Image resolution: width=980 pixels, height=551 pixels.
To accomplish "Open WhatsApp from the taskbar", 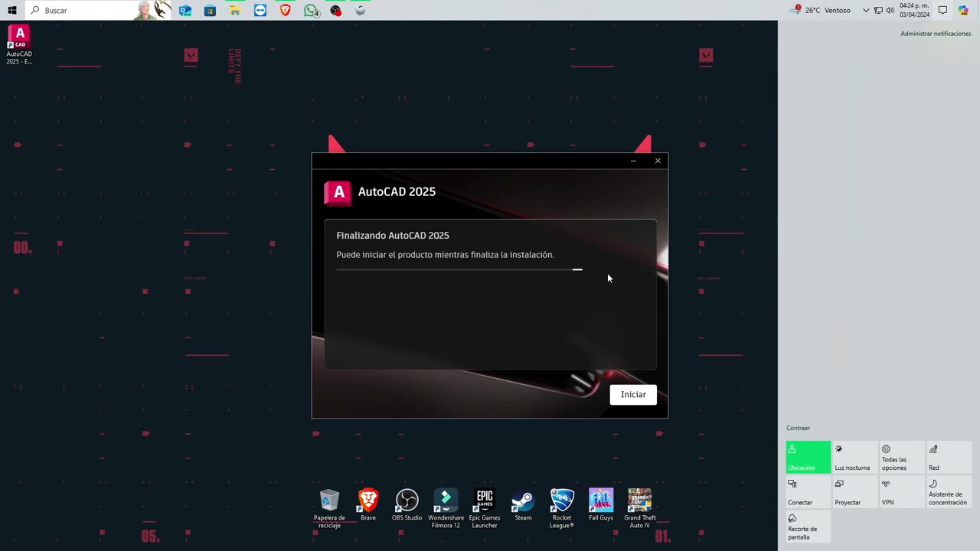I will click(x=311, y=10).
